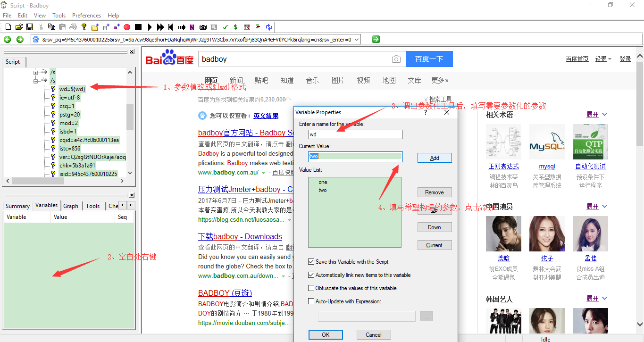The image size is (644, 342).
Task: Switch to the Summary tab
Action: (x=17, y=206)
